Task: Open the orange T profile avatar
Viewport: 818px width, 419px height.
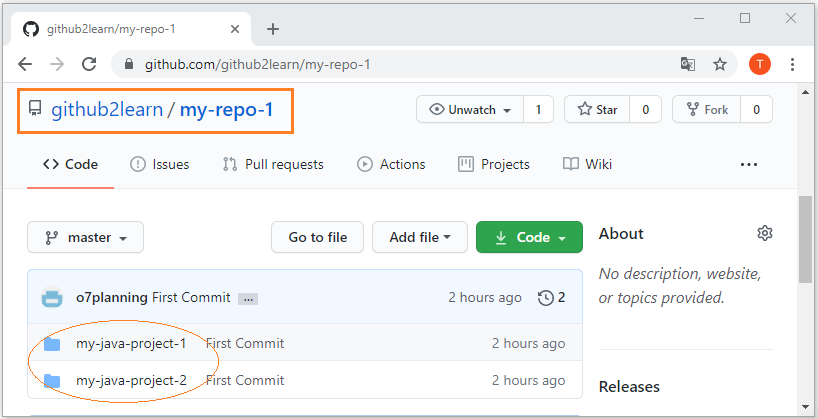Action: (760, 64)
